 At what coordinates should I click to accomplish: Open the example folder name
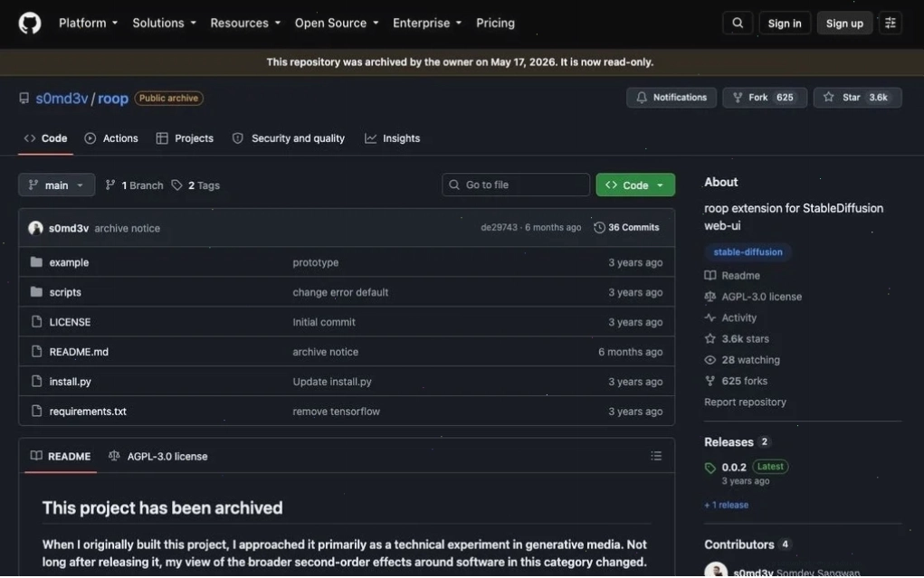click(x=69, y=263)
